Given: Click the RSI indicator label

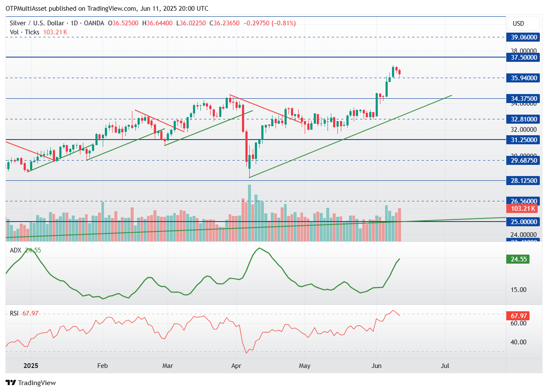Looking at the screenshot, I should click(x=14, y=313).
